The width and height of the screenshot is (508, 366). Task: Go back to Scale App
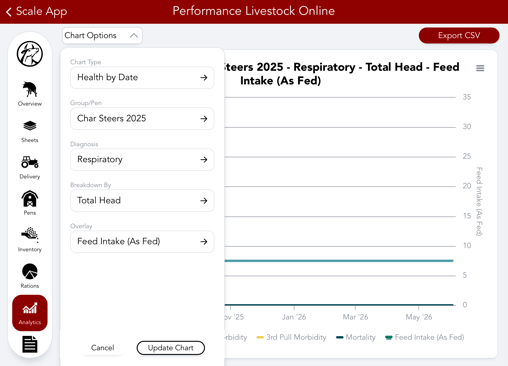(36, 11)
